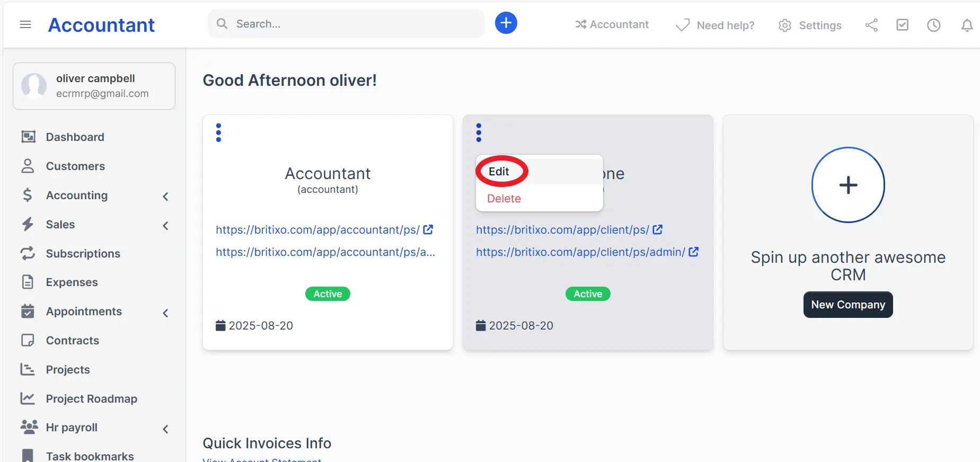
Task: Click the Active status badge on Accountant card
Action: (327, 294)
